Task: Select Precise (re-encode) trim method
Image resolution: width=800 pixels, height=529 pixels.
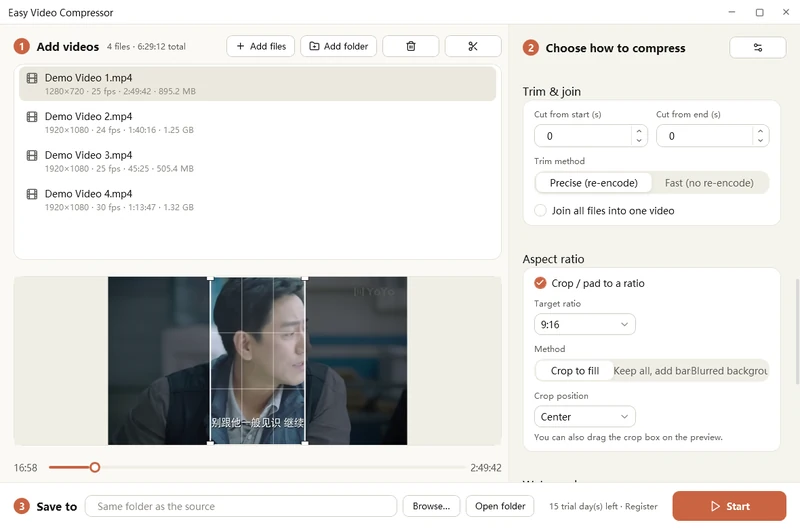Action: pos(593,183)
